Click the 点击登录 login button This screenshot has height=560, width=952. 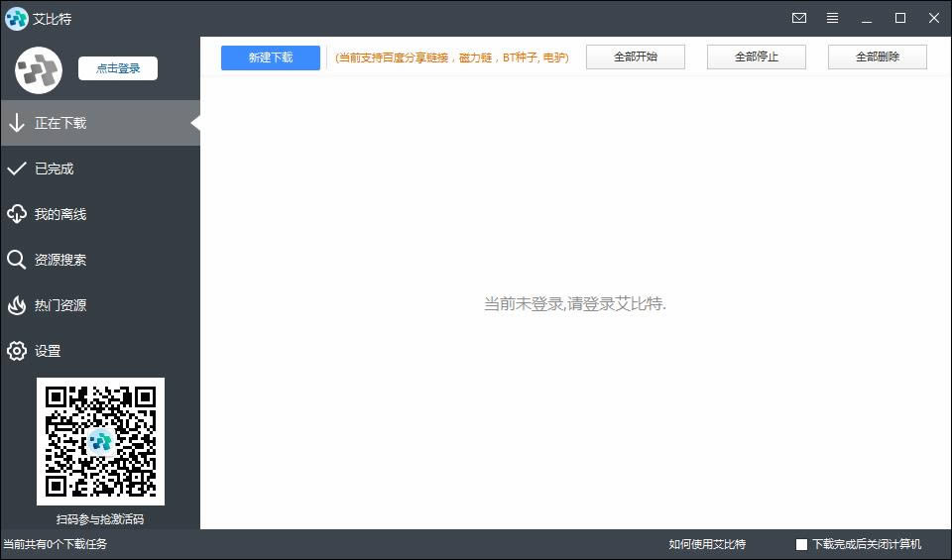118,68
